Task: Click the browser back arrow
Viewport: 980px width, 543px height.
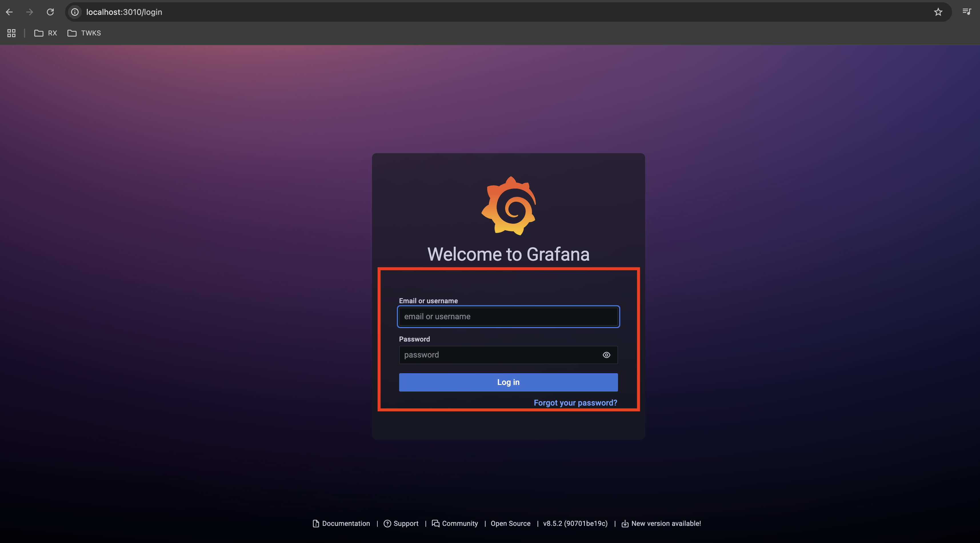Action: 9,12
